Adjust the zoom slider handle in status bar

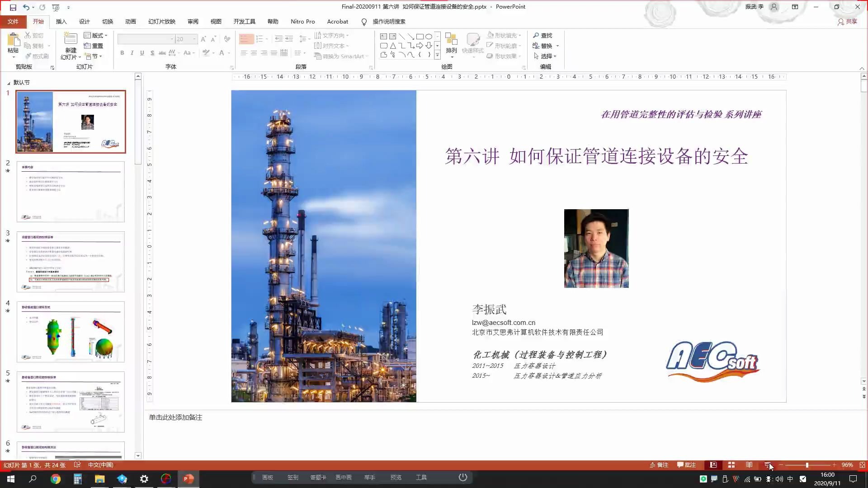click(807, 465)
